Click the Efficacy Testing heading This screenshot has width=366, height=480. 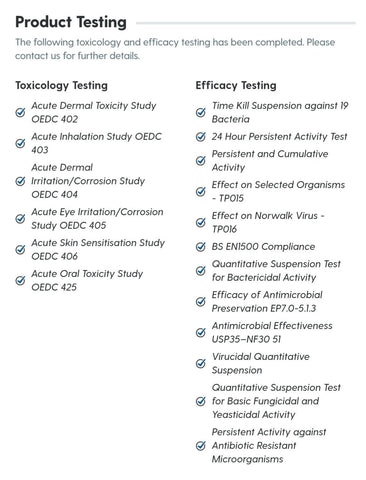pyautogui.click(x=236, y=85)
